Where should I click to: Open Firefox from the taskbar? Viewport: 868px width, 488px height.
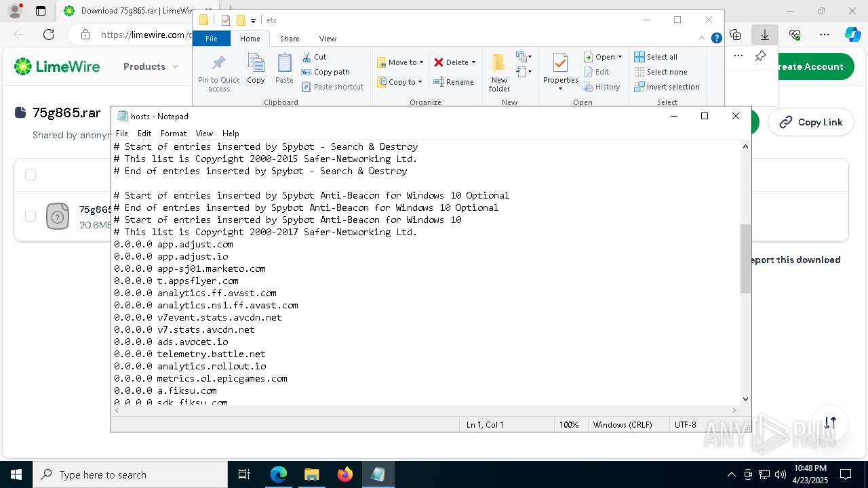point(344,474)
